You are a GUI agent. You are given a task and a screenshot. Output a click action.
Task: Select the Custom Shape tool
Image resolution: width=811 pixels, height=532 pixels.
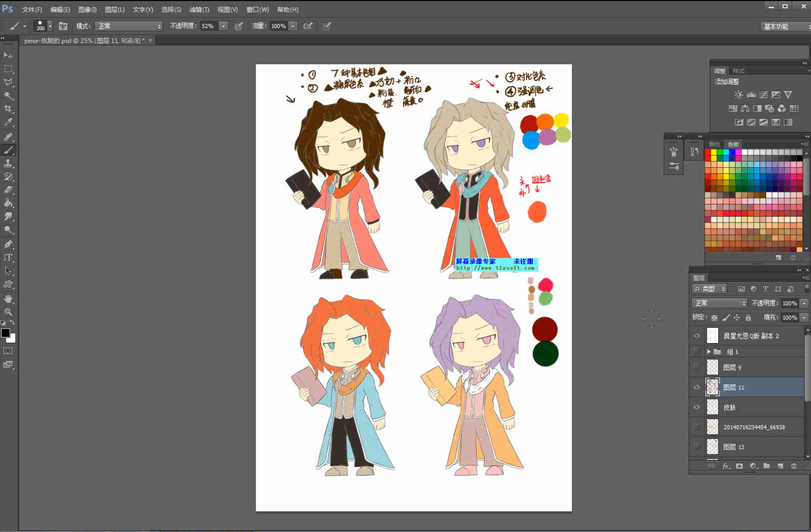pyautogui.click(x=8, y=284)
